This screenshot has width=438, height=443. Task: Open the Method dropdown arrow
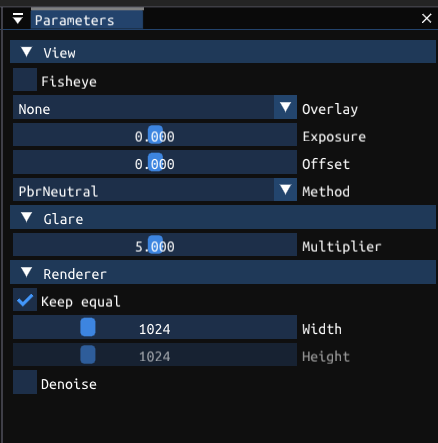pyautogui.click(x=285, y=189)
